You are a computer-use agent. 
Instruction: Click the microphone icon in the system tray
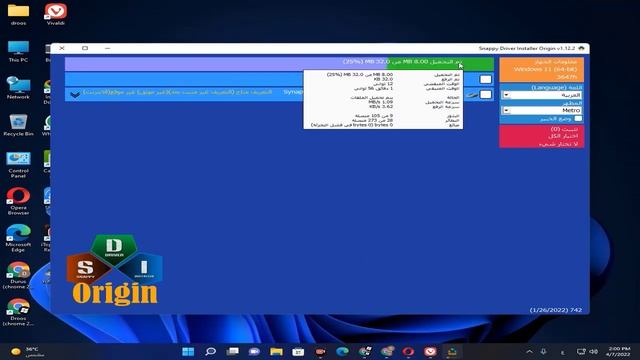pyautogui.click(x=544, y=351)
